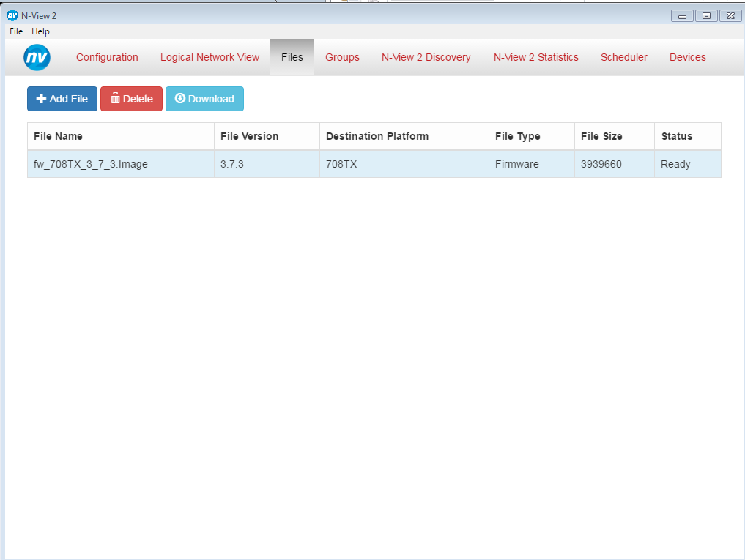Go to Logical Network View tab

[210, 57]
